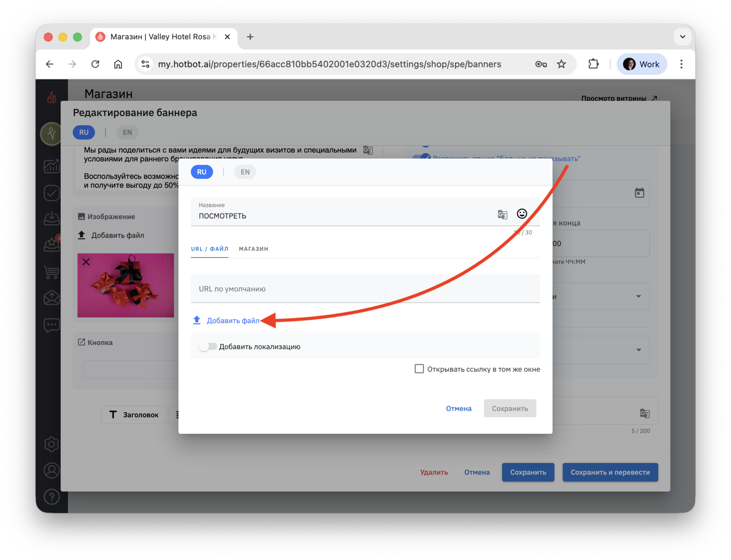Click the URL по умолчанию input field
Screen dimensions: 731x560
(365, 289)
